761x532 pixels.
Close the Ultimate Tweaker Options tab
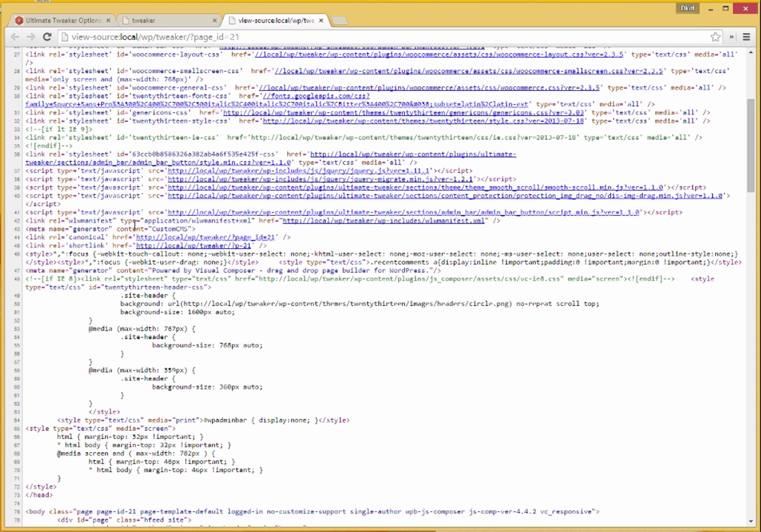pyautogui.click(x=108, y=21)
